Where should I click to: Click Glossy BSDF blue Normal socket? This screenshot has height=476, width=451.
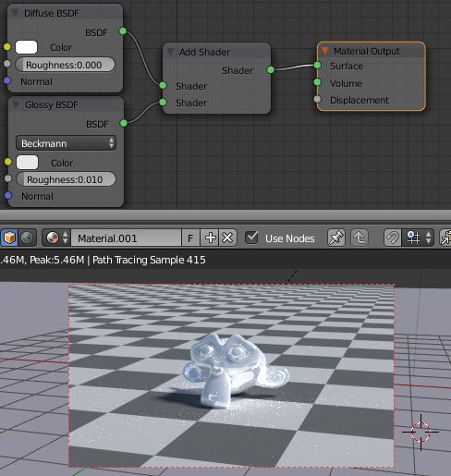[x=8, y=195]
